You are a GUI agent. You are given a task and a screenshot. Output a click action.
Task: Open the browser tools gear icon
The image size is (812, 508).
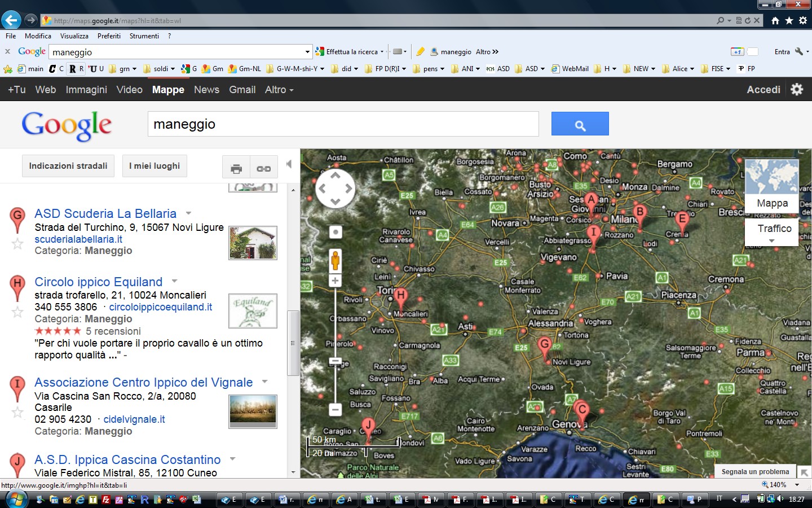pyautogui.click(x=803, y=20)
